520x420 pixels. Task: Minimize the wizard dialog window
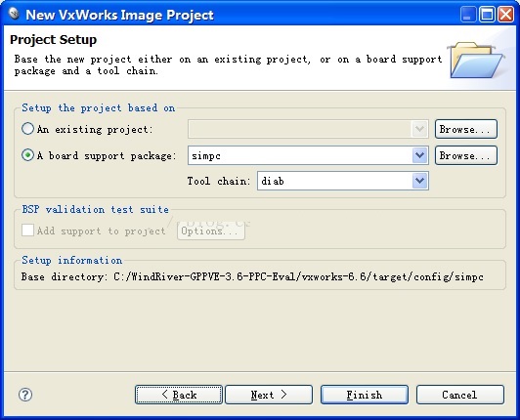click(x=468, y=15)
